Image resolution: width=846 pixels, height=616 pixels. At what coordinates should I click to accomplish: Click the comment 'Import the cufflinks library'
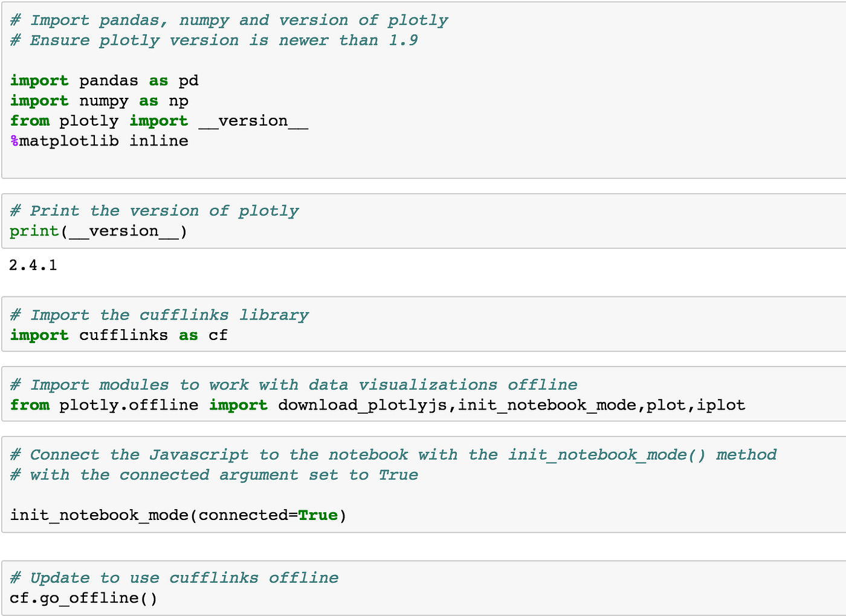click(160, 315)
